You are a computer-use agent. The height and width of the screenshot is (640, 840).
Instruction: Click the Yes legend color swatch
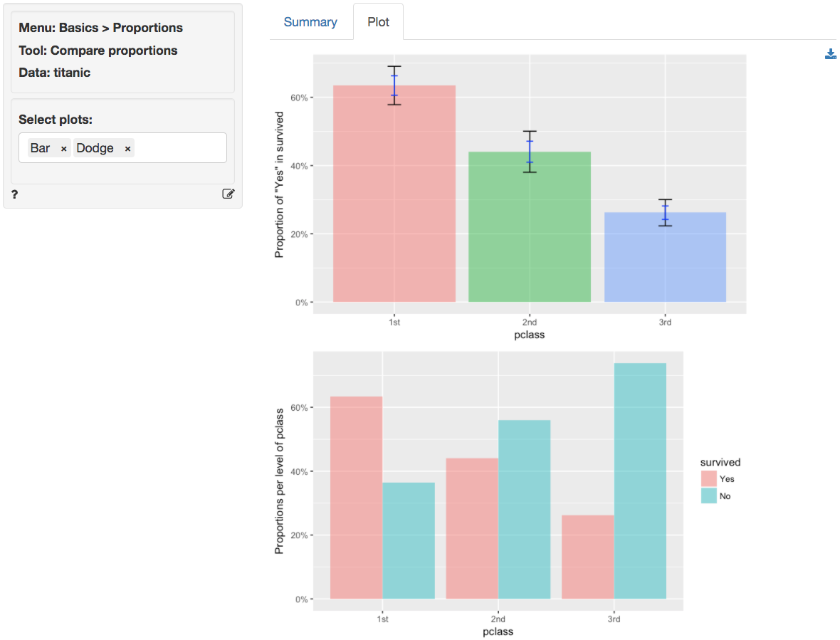click(x=708, y=479)
